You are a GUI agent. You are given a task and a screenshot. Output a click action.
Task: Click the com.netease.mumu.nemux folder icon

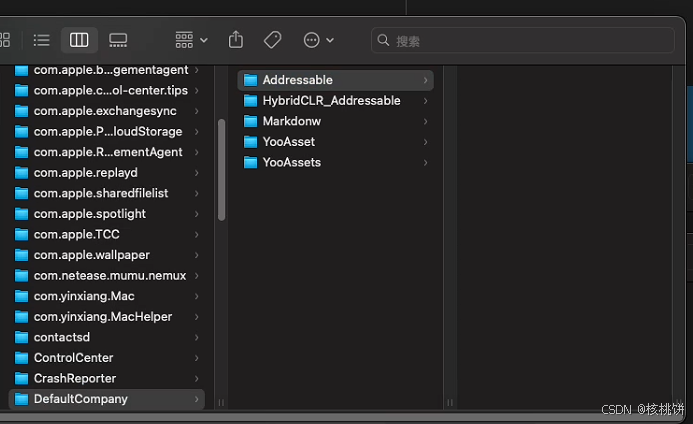pos(22,275)
